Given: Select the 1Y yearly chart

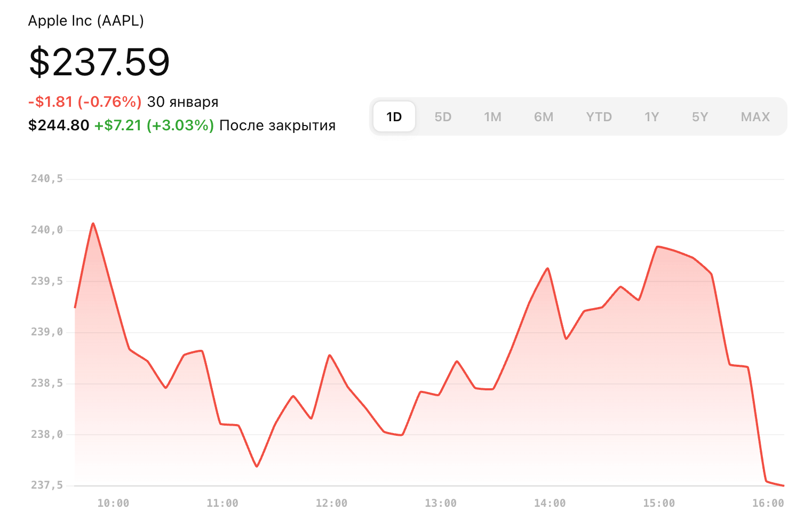Looking at the screenshot, I should coord(652,116).
